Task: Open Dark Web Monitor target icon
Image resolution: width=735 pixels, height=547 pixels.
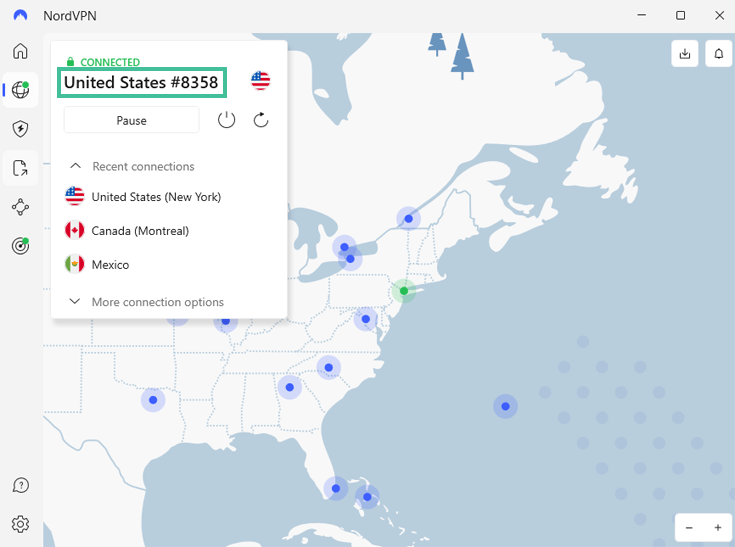Action: (x=20, y=245)
